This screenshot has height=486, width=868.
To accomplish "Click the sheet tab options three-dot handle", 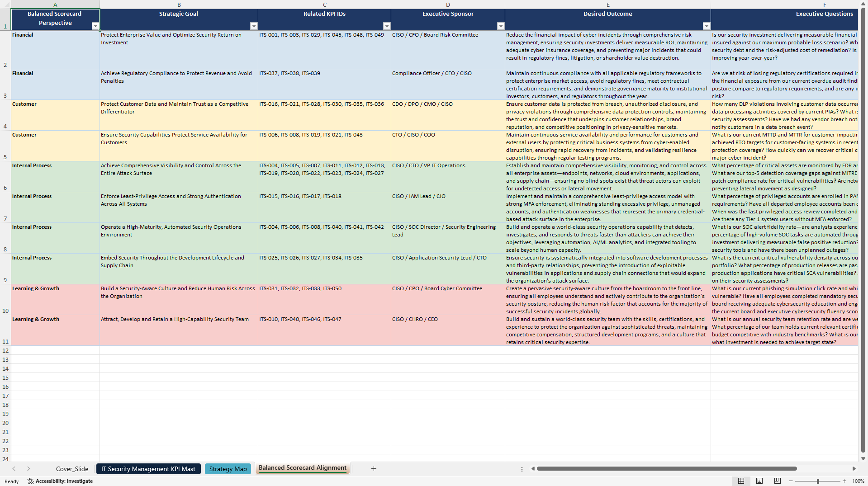I will click(522, 469).
